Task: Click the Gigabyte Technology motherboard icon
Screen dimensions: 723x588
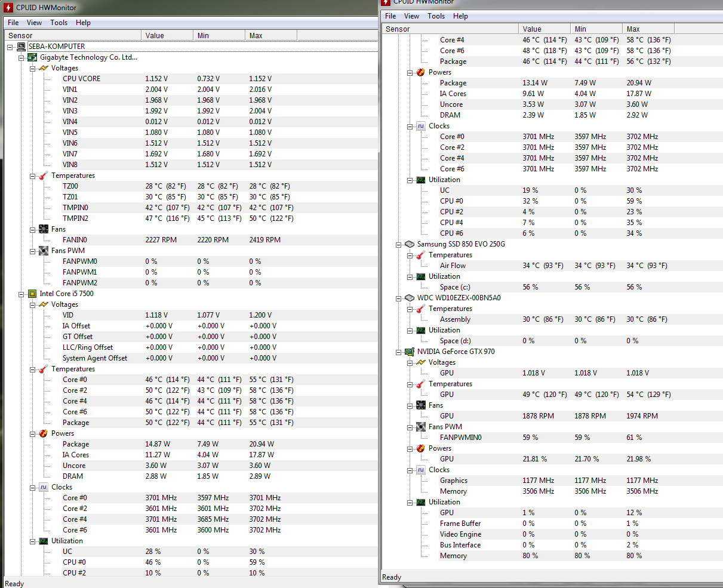Action: [32, 57]
